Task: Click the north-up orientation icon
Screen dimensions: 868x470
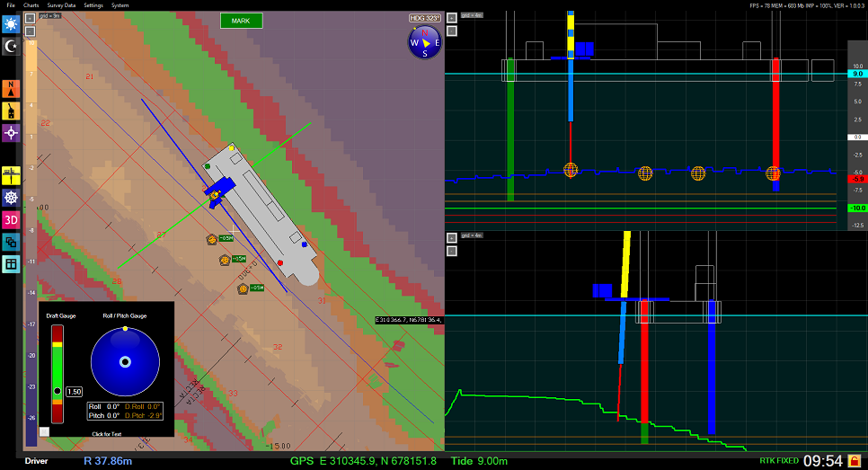Action: (12, 88)
